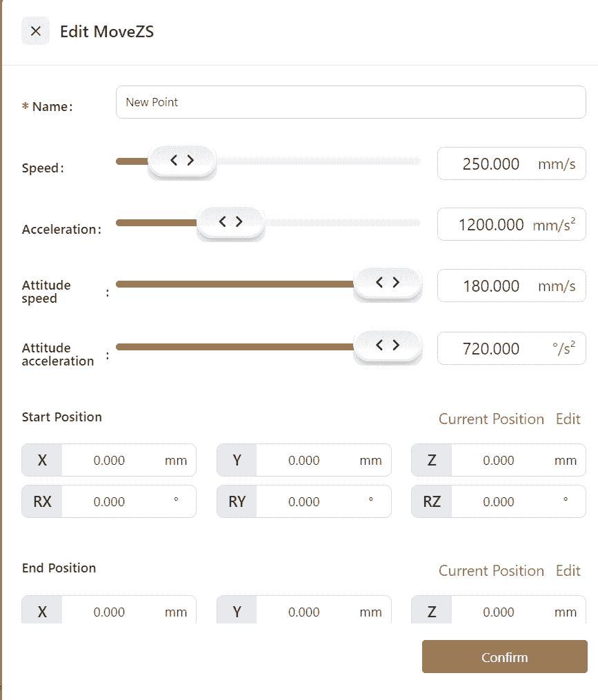This screenshot has width=598, height=700.
Task: Focus the Name input field
Action: 350,102
